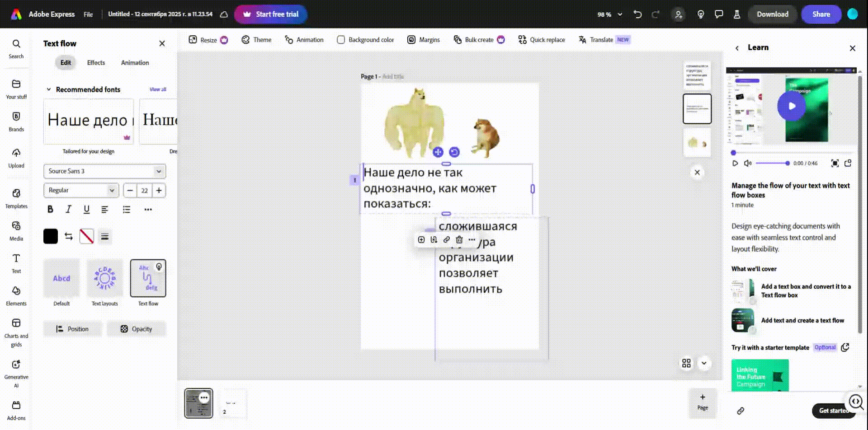Screen dimensions: 868x430
Task: Toggle underline text formatting
Action: [86, 209]
